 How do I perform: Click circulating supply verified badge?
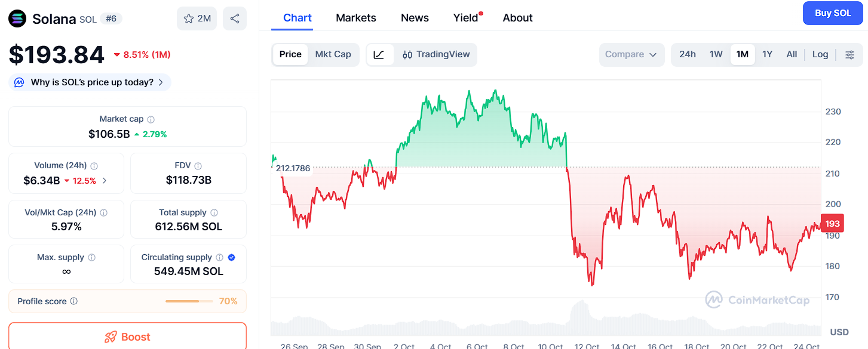pyautogui.click(x=232, y=257)
